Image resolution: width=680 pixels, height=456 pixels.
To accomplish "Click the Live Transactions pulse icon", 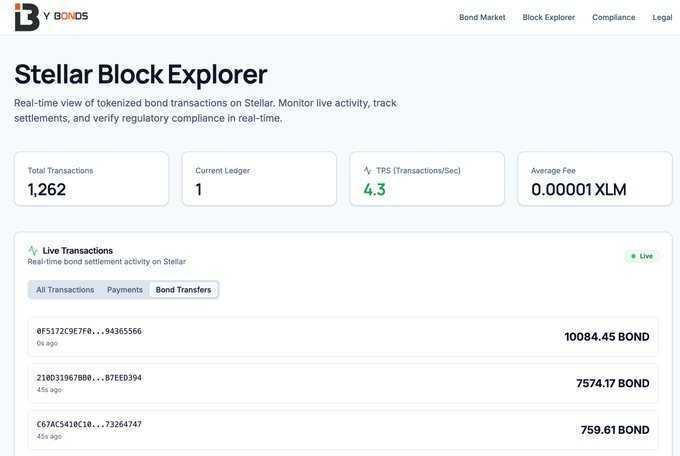I will (x=33, y=250).
